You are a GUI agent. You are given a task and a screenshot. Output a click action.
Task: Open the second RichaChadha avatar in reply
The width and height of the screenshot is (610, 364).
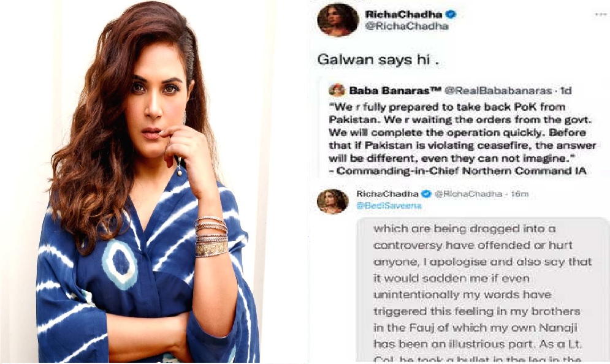332,202
